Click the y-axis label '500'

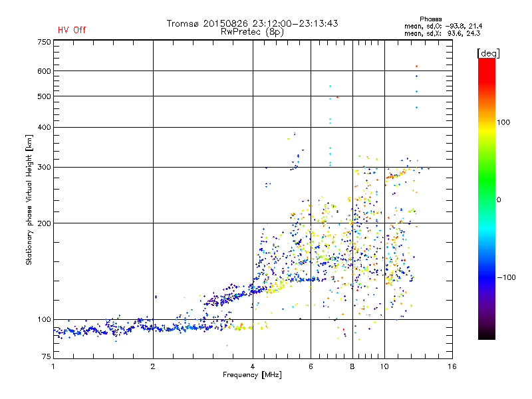pos(44,96)
